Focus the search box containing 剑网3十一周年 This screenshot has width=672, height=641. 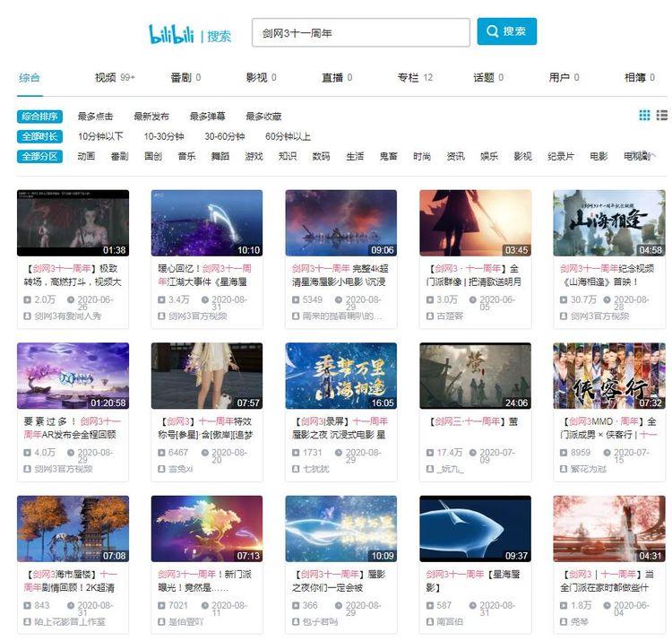(x=361, y=32)
